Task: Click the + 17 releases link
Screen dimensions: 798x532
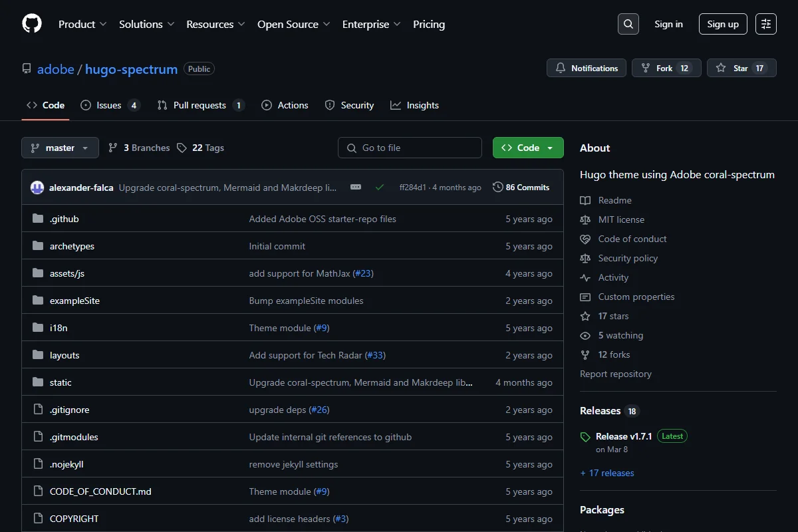Action: pos(607,473)
